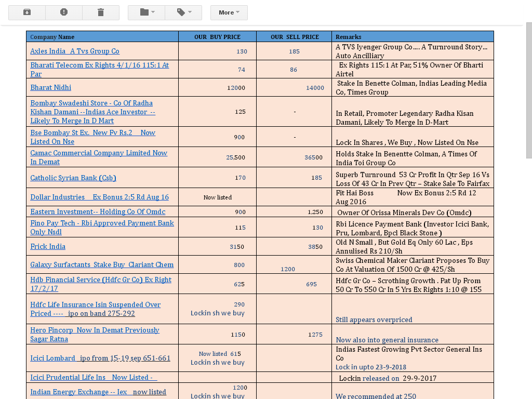Select the OUR SELL PRICE header
The width and height of the screenshot is (532, 399).
pos(295,37)
